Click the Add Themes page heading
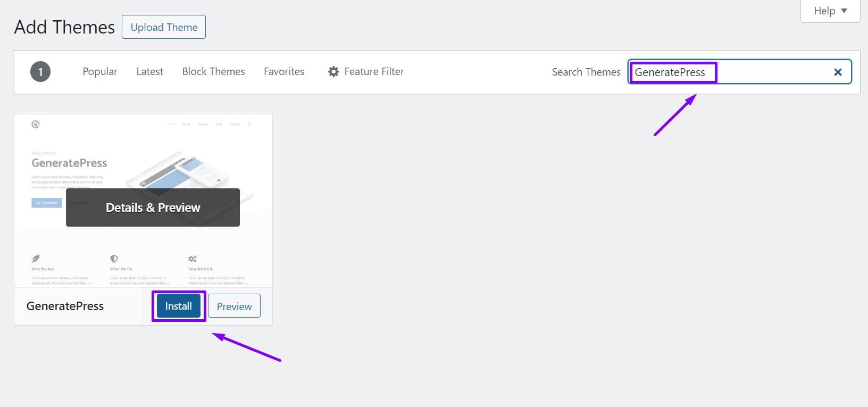The height and width of the screenshot is (407, 868). point(64,27)
